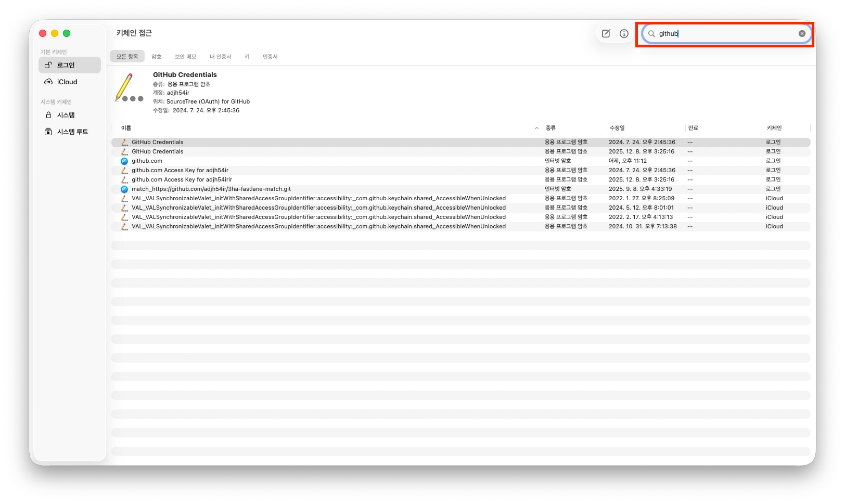
Task: Go to the 인증서 tab
Action: tap(270, 57)
